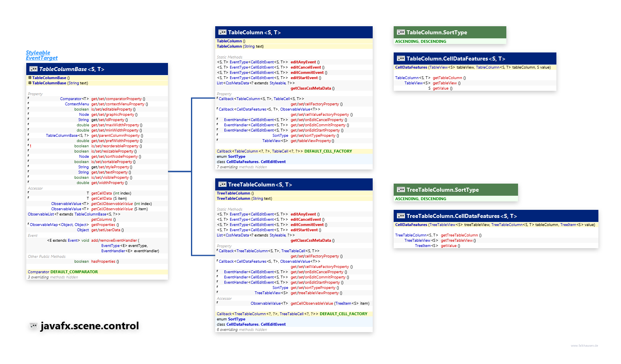Click the is/set/reorderableProperty entry

pos(115,146)
